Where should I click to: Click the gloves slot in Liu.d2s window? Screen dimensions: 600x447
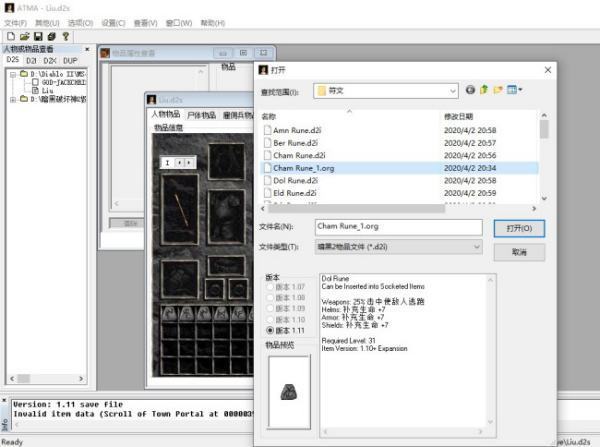(180, 279)
